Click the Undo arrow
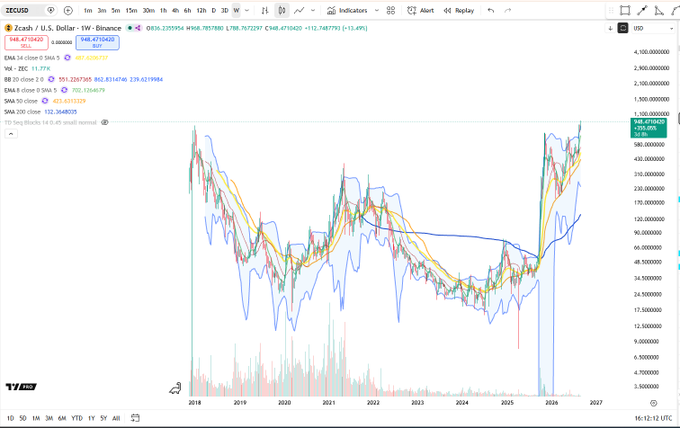The width and height of the screenshot is (680, 428). [491, 10]
